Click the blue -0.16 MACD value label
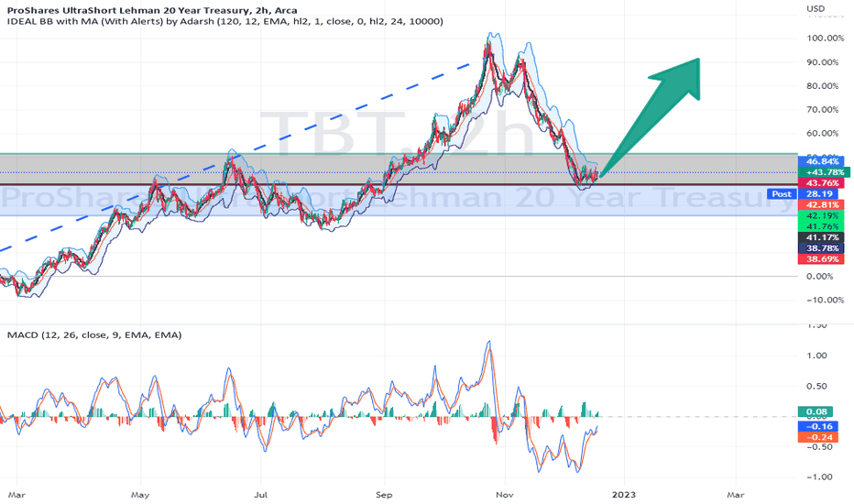 817,427
